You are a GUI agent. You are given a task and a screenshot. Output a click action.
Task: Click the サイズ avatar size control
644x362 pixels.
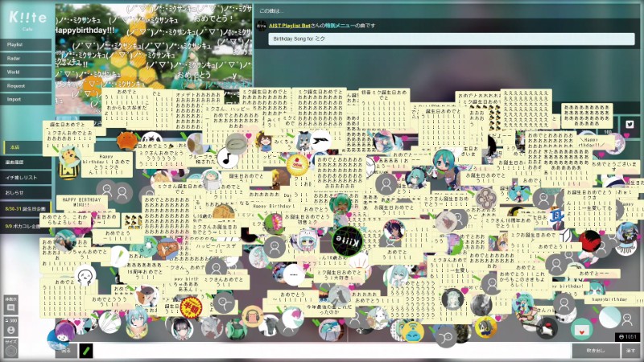coord(10,348)
